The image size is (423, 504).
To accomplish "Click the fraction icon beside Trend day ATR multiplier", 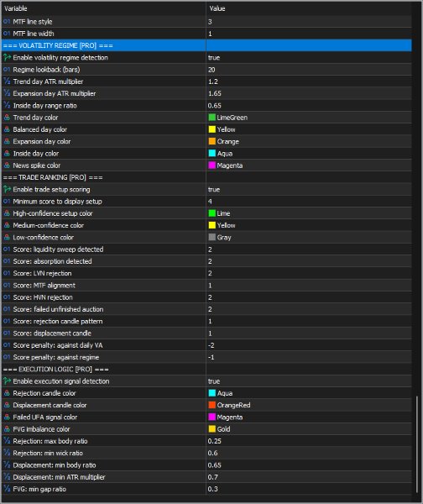I will click(7, 81).
